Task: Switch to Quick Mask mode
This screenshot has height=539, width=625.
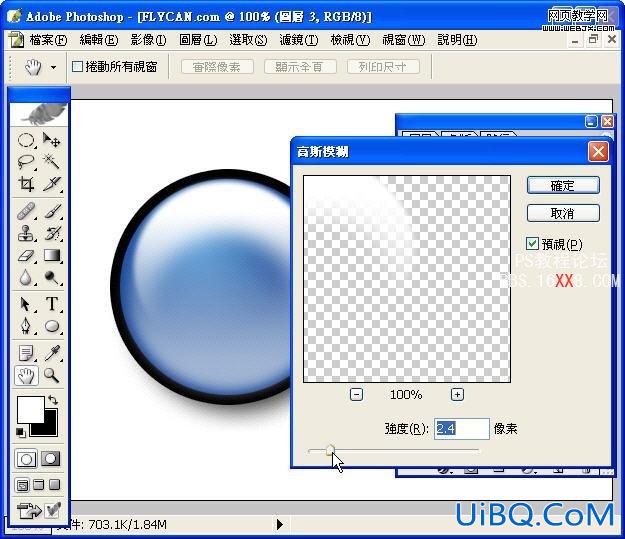Action: pos(51,459)
